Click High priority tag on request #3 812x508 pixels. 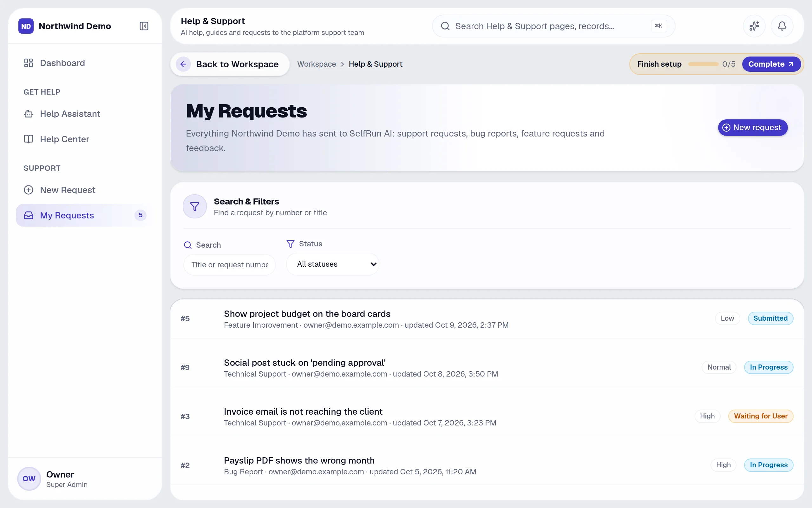tap(707, 416)
